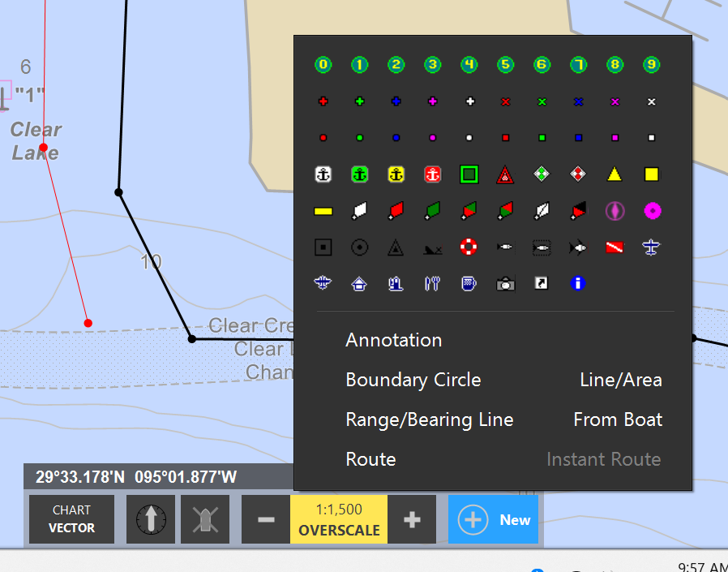Choose the red anchor marker icon

tap(432, 174)
